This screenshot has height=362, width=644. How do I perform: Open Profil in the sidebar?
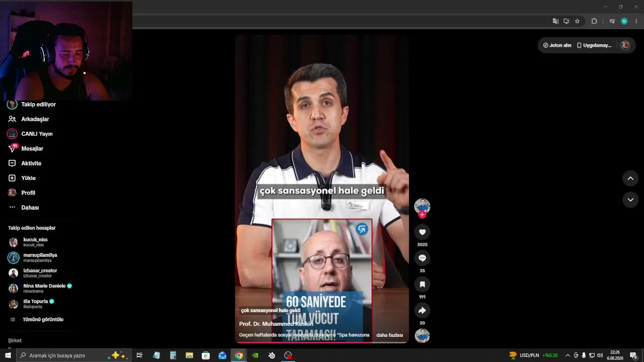coord(28,193)
